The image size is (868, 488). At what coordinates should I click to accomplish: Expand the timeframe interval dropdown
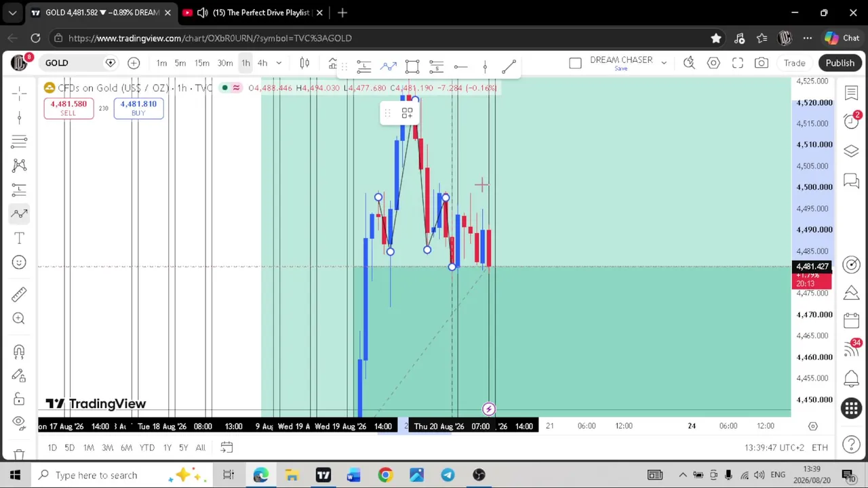(x=278, y=63)
